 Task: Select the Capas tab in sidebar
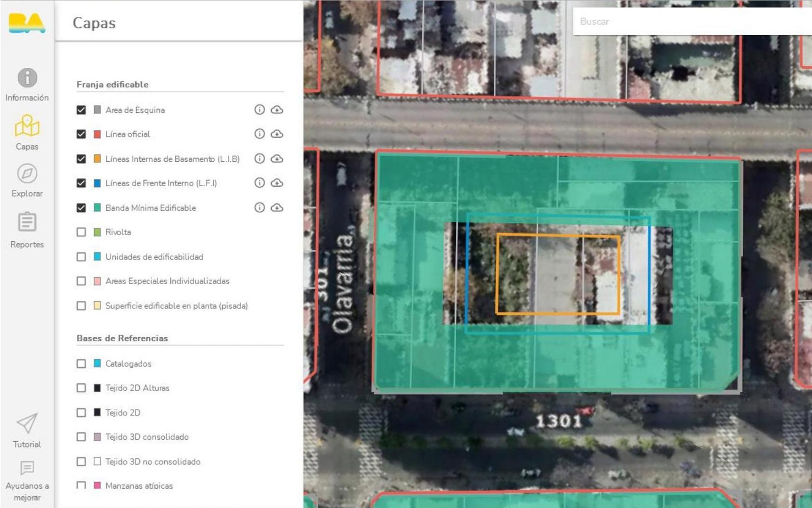tap(27, 132)
